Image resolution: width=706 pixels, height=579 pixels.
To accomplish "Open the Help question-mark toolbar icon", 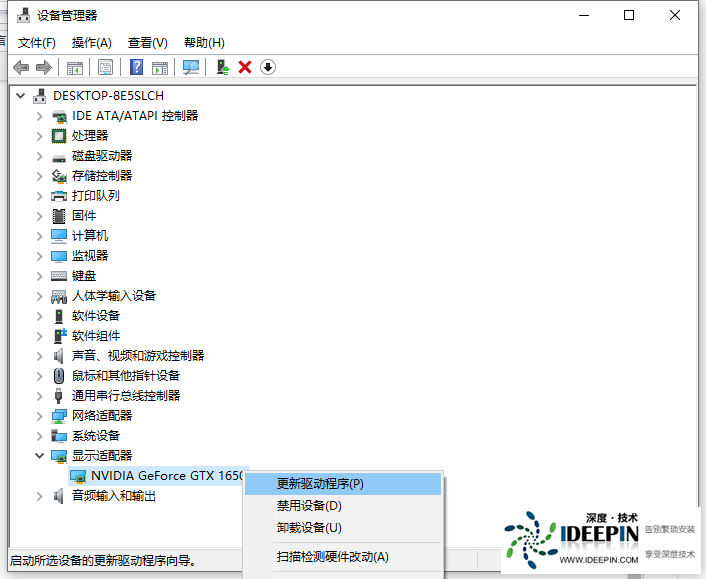I will pos(136,67).
